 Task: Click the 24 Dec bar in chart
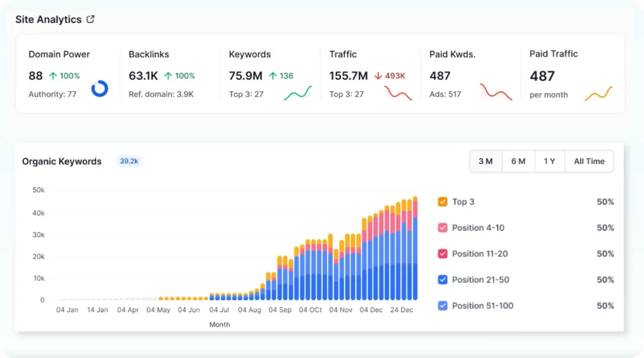point(404,249)
